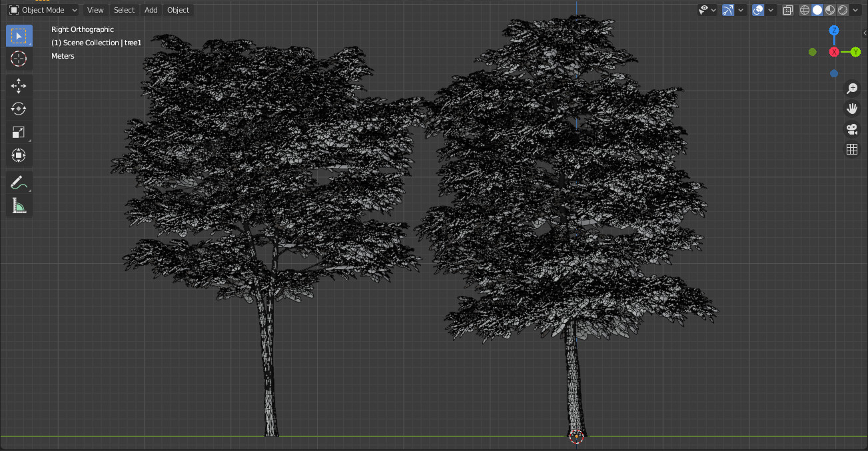The height and width of the screenshot is (451, 868).
Task: Toggle viewport overlays visibility
Action: [x=758, y=10]
